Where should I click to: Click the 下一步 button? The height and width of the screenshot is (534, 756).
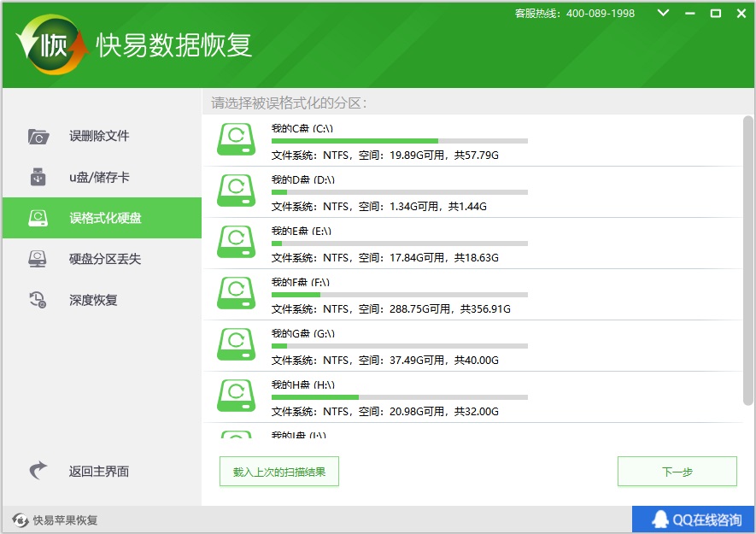(x=677, y=472)
